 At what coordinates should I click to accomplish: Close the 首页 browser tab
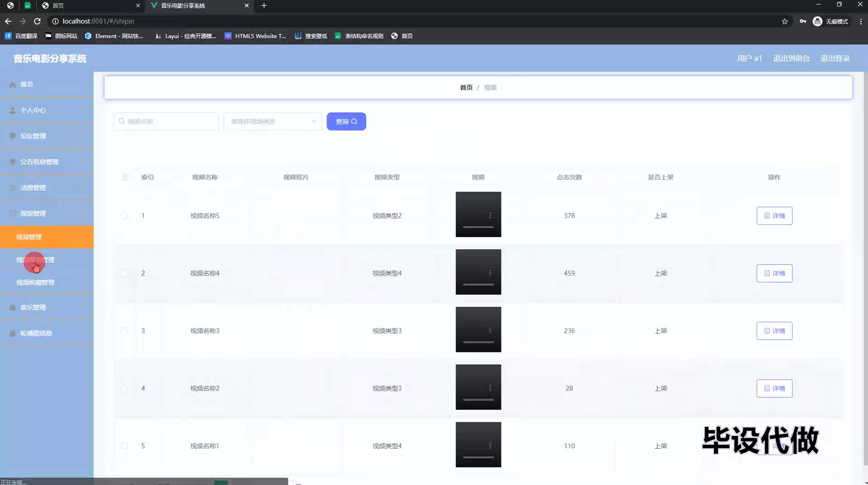(138, 5)
